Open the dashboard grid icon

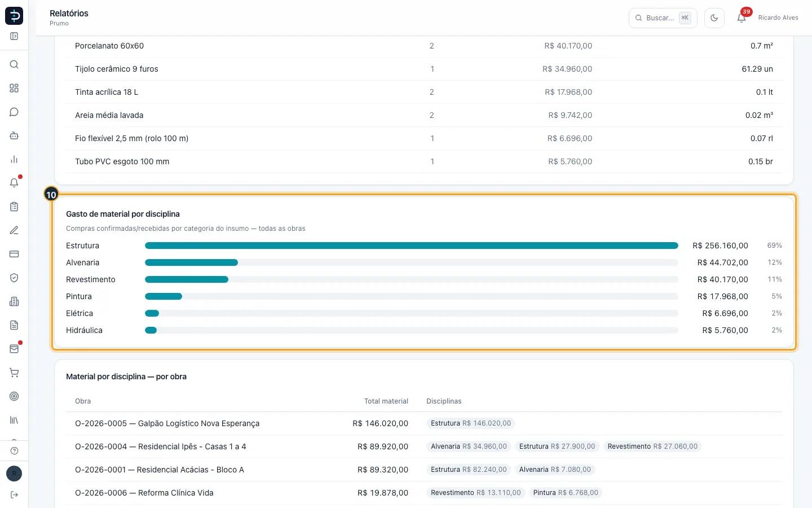(x=14, y=88)
